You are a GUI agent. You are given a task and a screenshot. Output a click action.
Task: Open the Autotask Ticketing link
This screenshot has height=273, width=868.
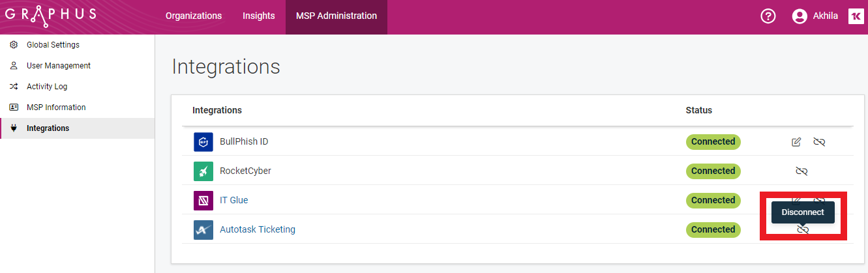click(x=258, y=229)
